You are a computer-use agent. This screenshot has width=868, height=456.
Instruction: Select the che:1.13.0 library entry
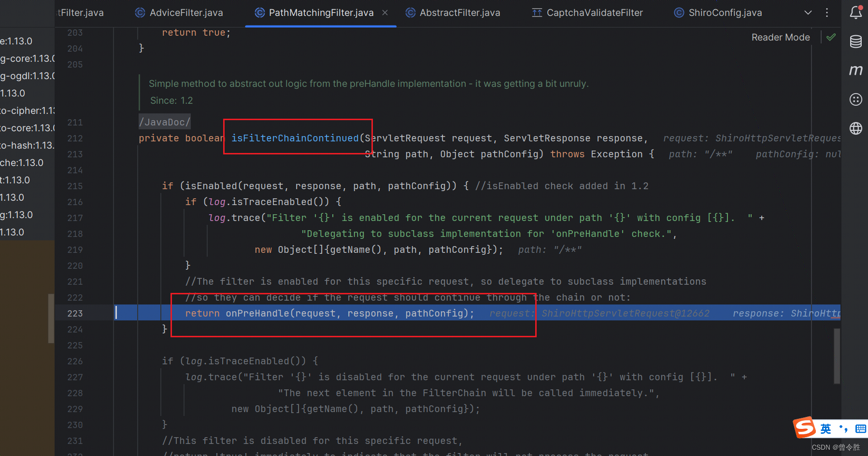tap(22, 163)
